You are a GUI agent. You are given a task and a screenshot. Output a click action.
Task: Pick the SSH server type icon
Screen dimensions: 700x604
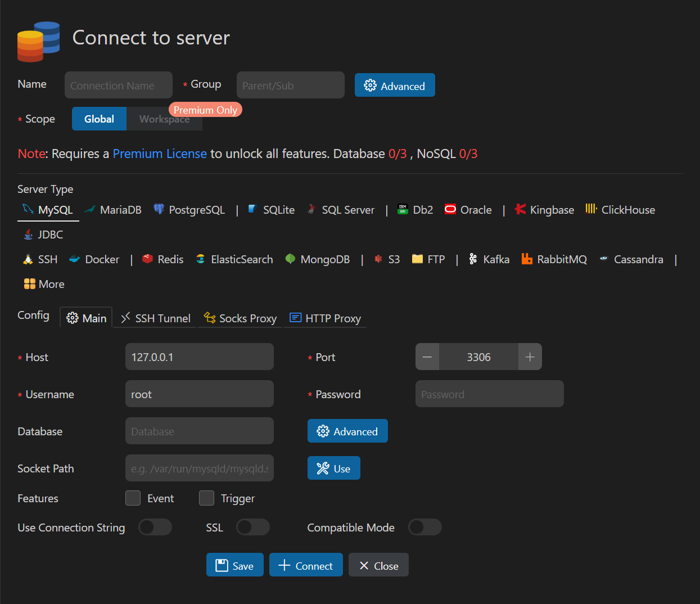(x=28, y=259)
